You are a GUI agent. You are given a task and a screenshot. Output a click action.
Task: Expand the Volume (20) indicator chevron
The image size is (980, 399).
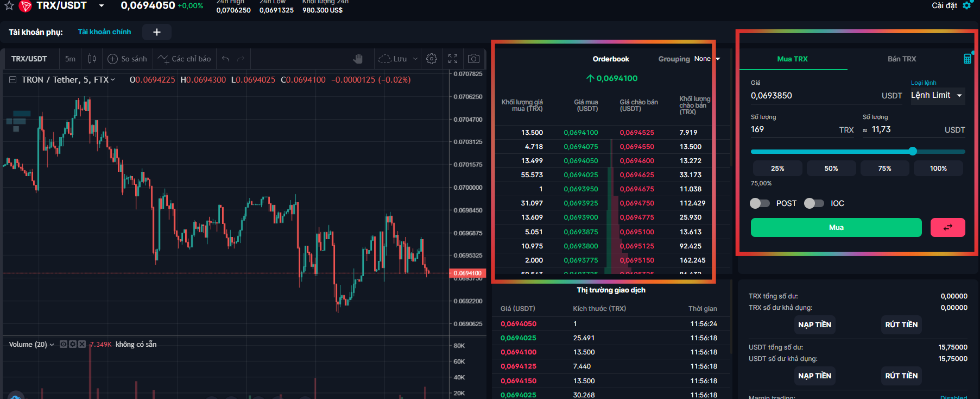52,345
